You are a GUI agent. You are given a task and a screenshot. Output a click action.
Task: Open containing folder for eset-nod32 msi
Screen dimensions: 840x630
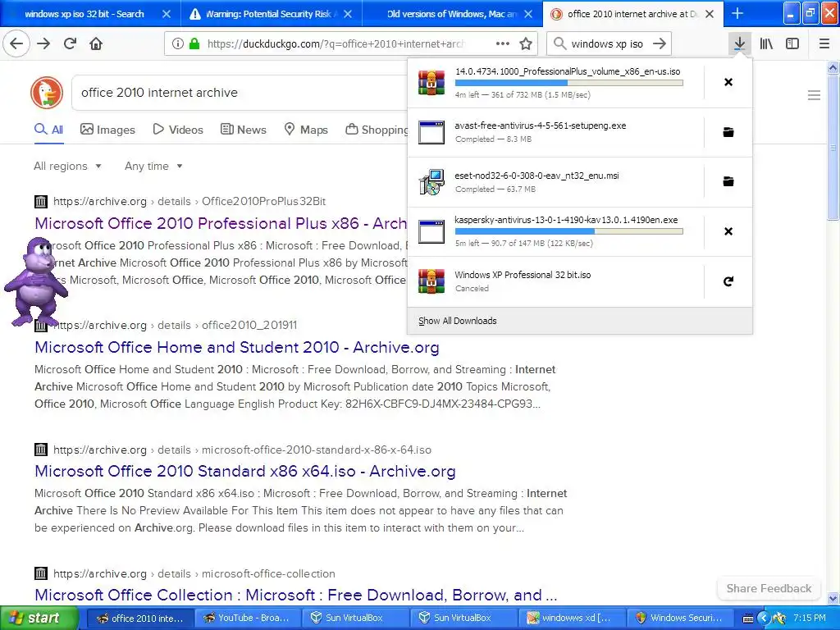(728, 181)
